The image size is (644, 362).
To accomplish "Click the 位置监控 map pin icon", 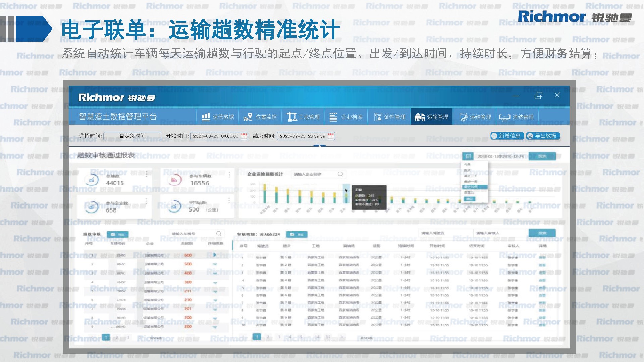I will click(248, 117).
